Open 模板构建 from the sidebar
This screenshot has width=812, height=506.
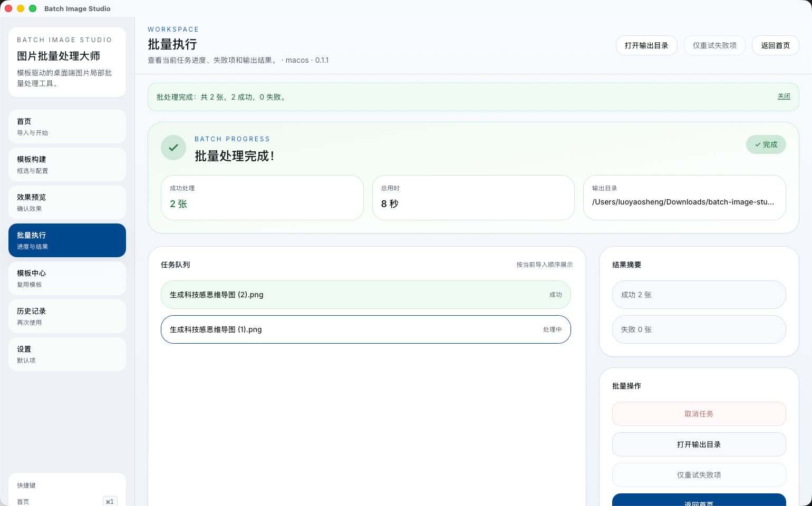(67, 164)
